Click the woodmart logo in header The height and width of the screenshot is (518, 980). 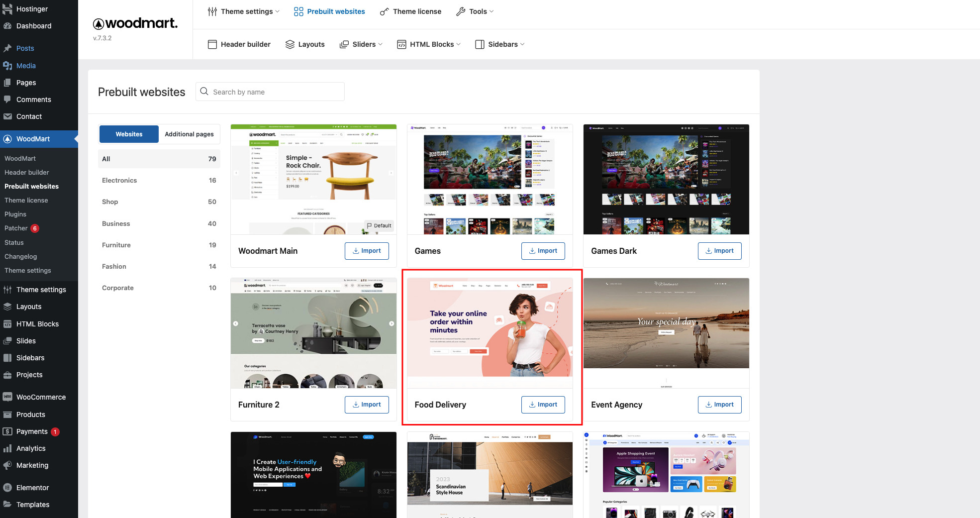click(135, 23)
